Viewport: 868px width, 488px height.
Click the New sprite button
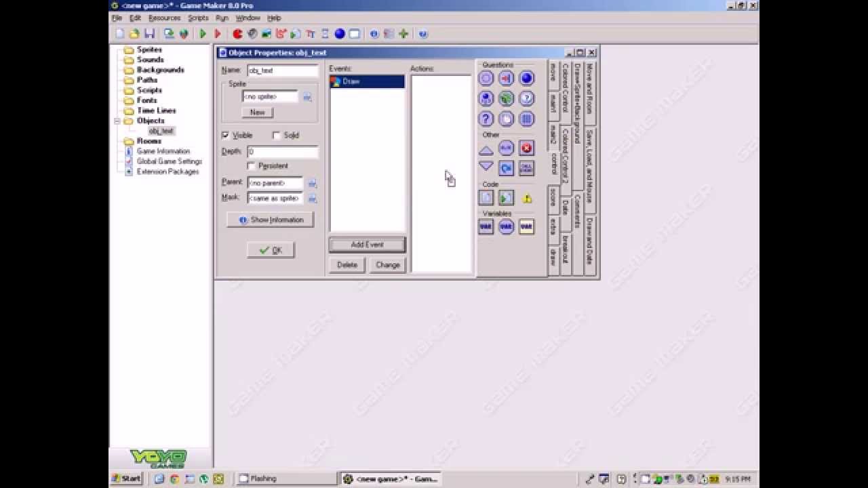click(x=257, y=112)
